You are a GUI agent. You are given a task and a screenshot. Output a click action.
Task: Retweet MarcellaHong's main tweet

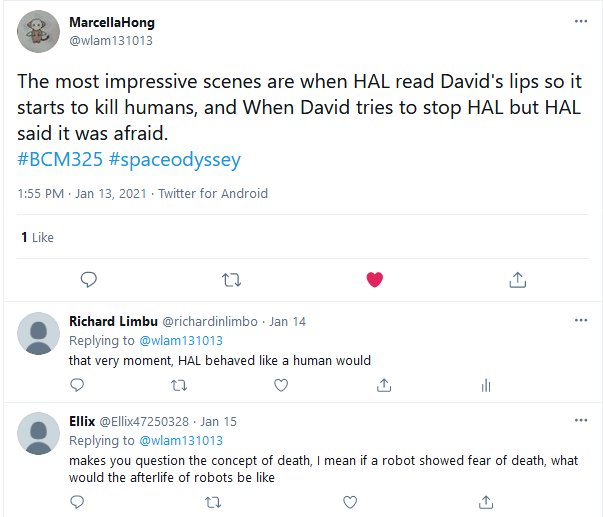pyautogui.click(x=231, y=279)
